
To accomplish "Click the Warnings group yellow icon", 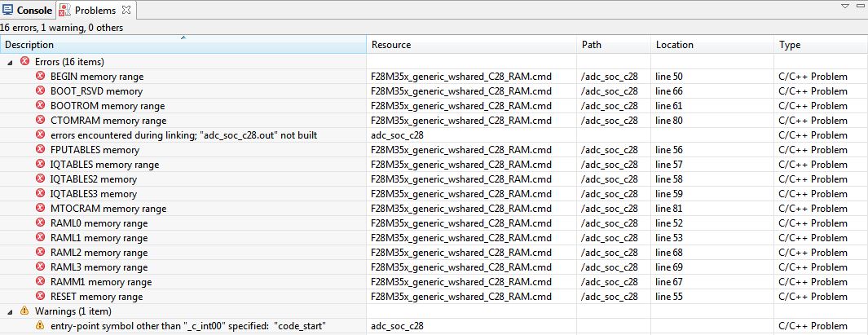I will pyautogui.click(x=24, y=311).
